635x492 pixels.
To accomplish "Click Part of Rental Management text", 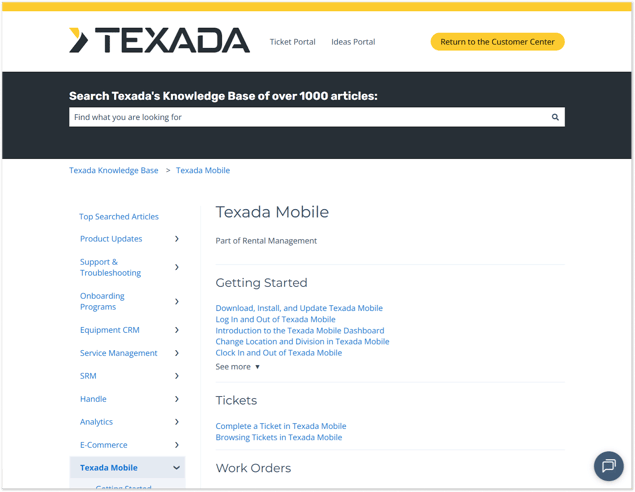I will [266, 241].
